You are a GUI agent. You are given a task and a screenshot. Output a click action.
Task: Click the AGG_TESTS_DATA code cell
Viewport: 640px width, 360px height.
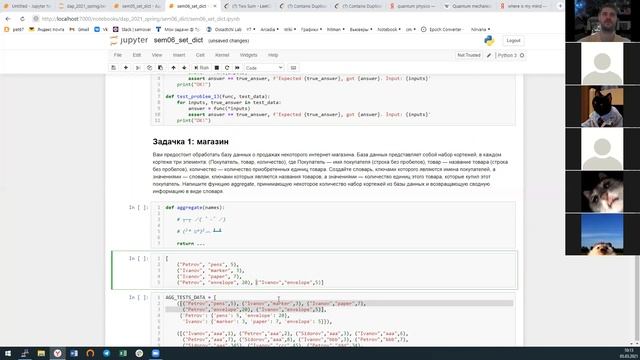pyautogui.click(x=333, y=320)
